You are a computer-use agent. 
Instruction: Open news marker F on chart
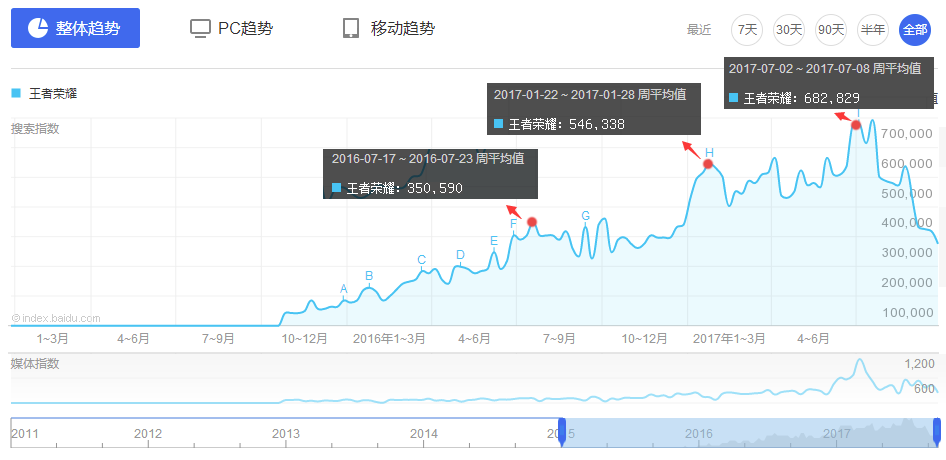coord(513,224)
